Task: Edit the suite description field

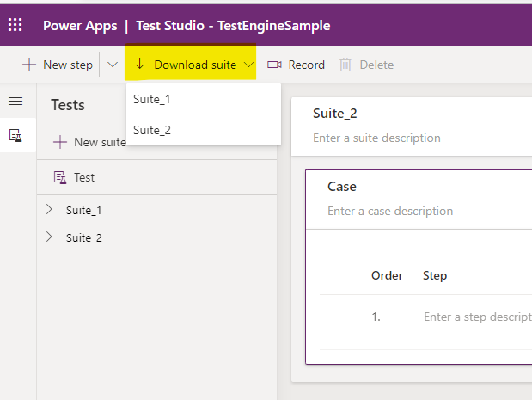Action: [376, 138]
